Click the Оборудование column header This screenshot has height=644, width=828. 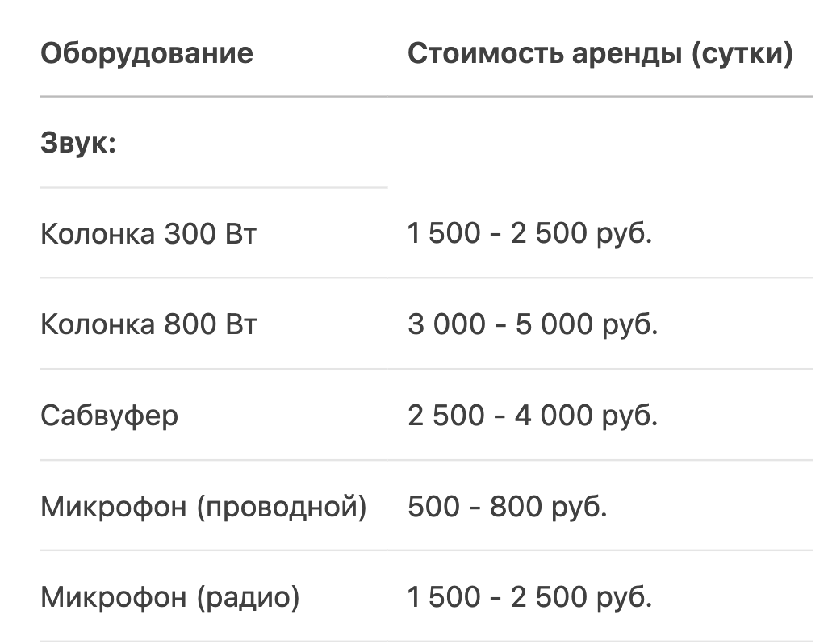pyautogui.click(x=147, y=53)
